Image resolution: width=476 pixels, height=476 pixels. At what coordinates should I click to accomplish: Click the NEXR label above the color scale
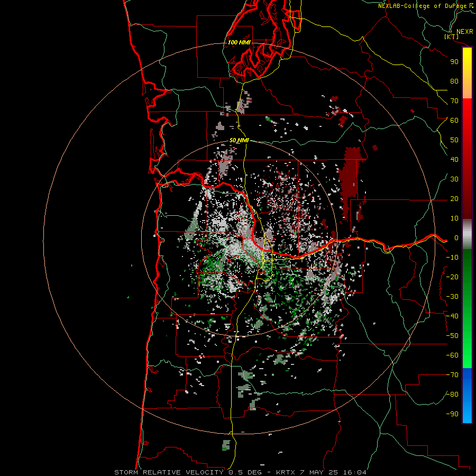point(464,32)
